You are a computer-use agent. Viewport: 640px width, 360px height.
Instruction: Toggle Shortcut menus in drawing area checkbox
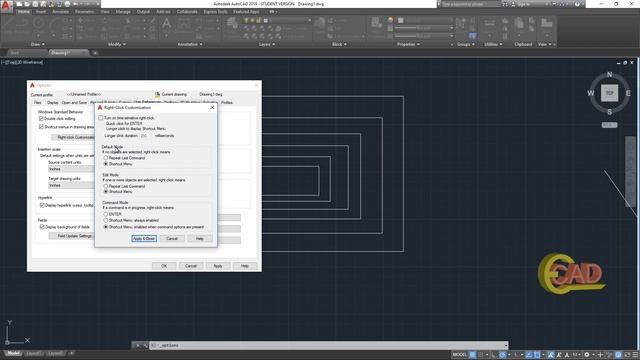[41, 127]
